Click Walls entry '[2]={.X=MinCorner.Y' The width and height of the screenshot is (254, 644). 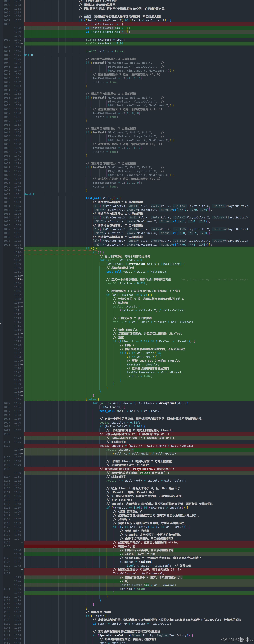point(109,229)
